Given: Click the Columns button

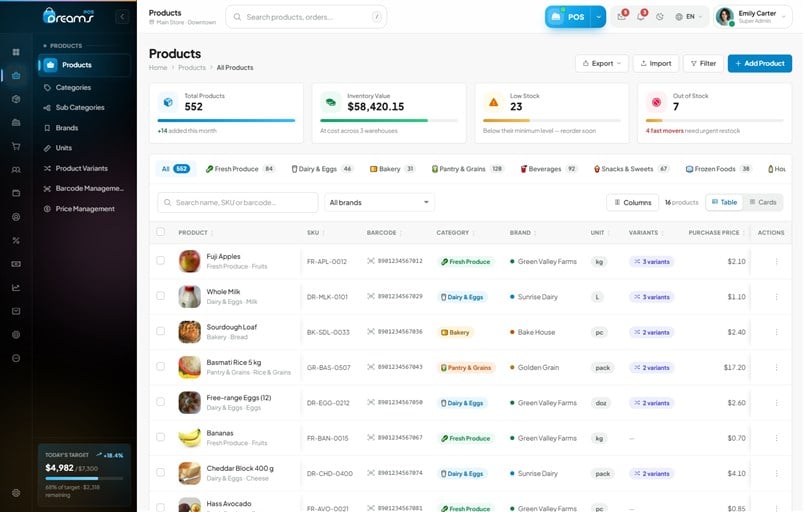Looking at the screenshot, I should click(x=633, y=202).
